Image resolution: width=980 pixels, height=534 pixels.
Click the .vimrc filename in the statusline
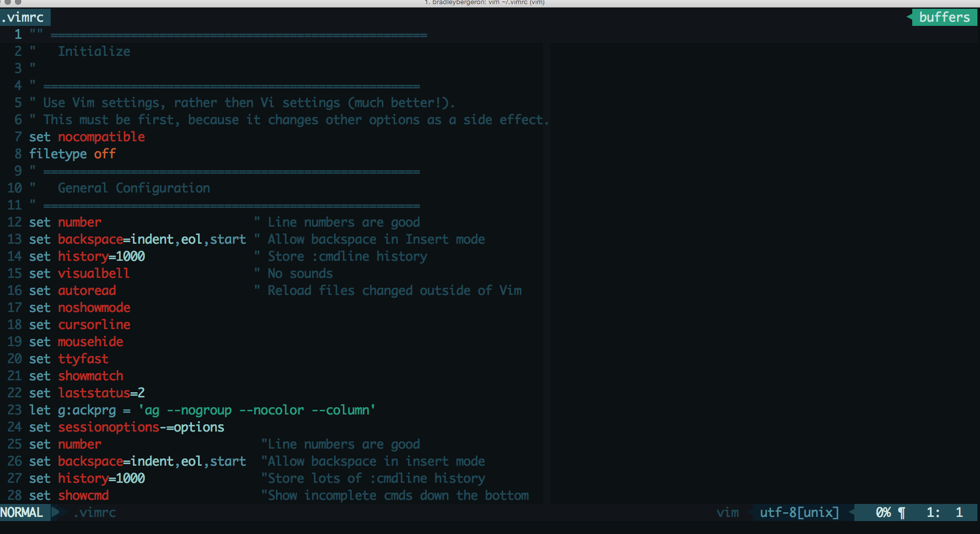point(95,512)
